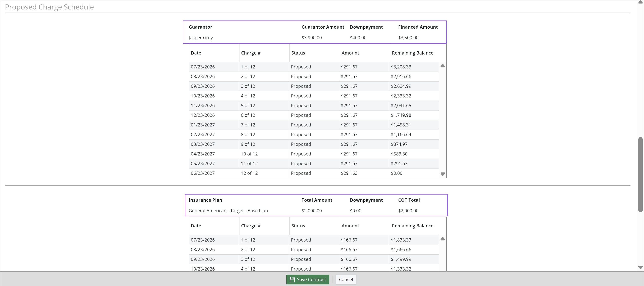Image resolution: width=644 pixels, height=286 pixels.
Task: Select guarantor charge row 12 of 12
Action: point(314,173)
